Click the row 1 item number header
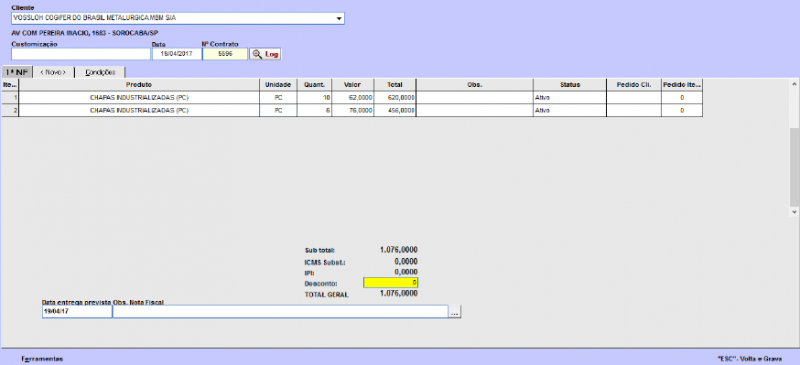Viewport: 800px width, 365px height. coord(10,97)
